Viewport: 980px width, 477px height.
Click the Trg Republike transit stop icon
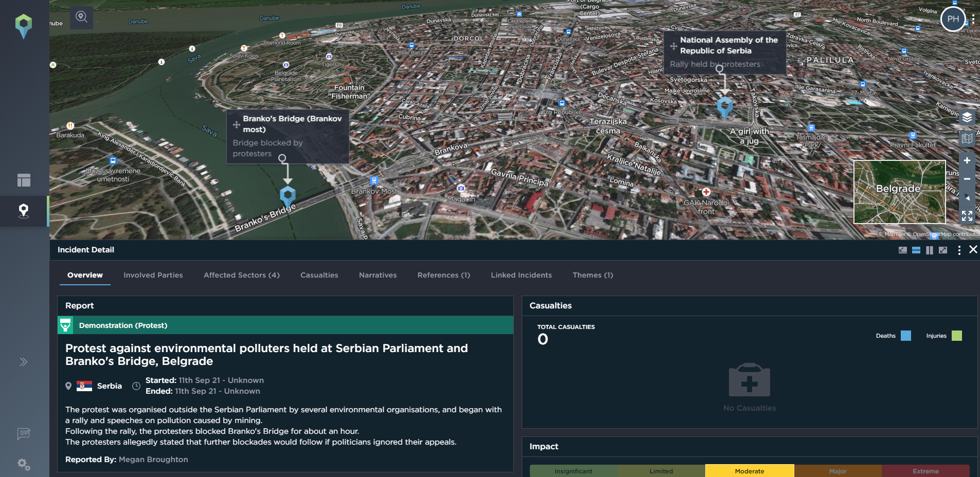[x=562, y=103]
